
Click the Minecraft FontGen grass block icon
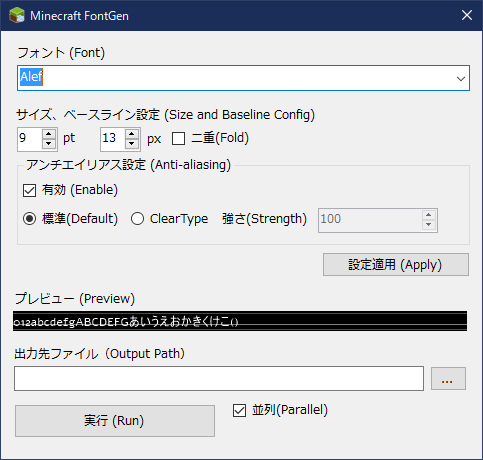(17, 16)
